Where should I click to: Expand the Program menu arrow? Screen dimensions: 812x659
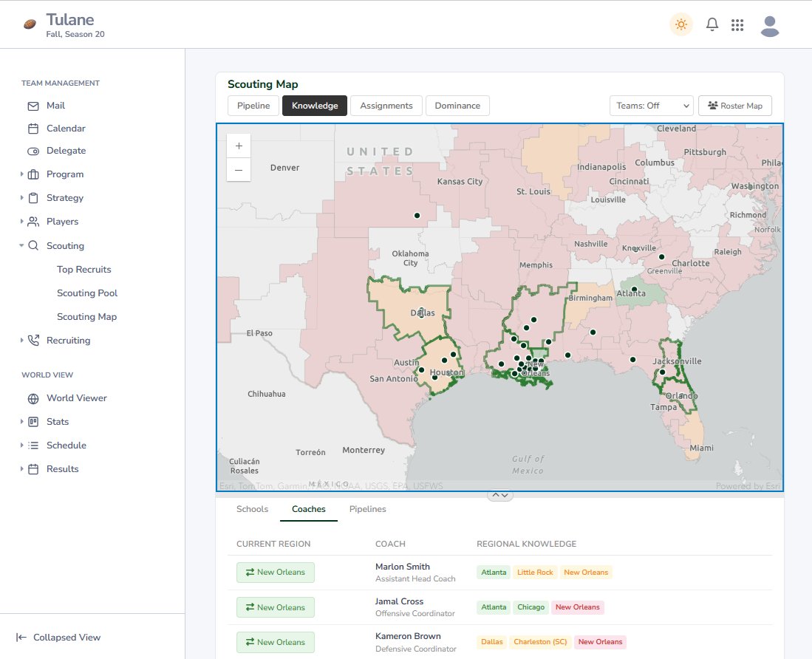click(x=21, y=174)
